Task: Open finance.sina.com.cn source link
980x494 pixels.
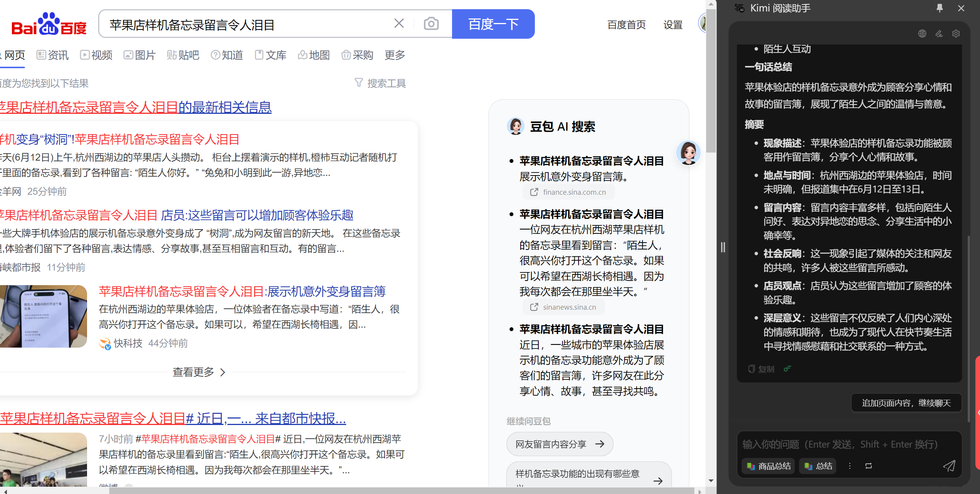Action: [569, 192]
